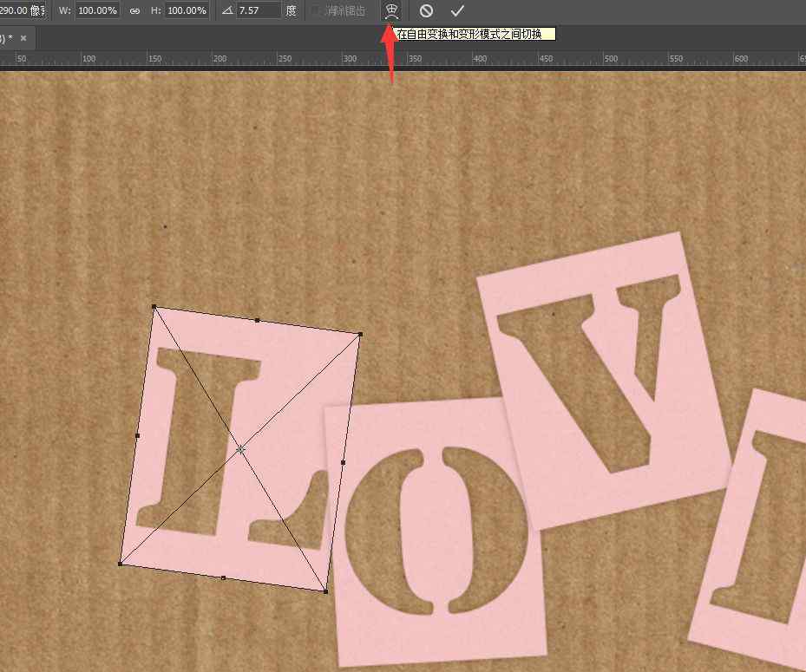Click the top-middle transform edge handle
Viewport: 806px width, 672px height.
tap(258, 320)
